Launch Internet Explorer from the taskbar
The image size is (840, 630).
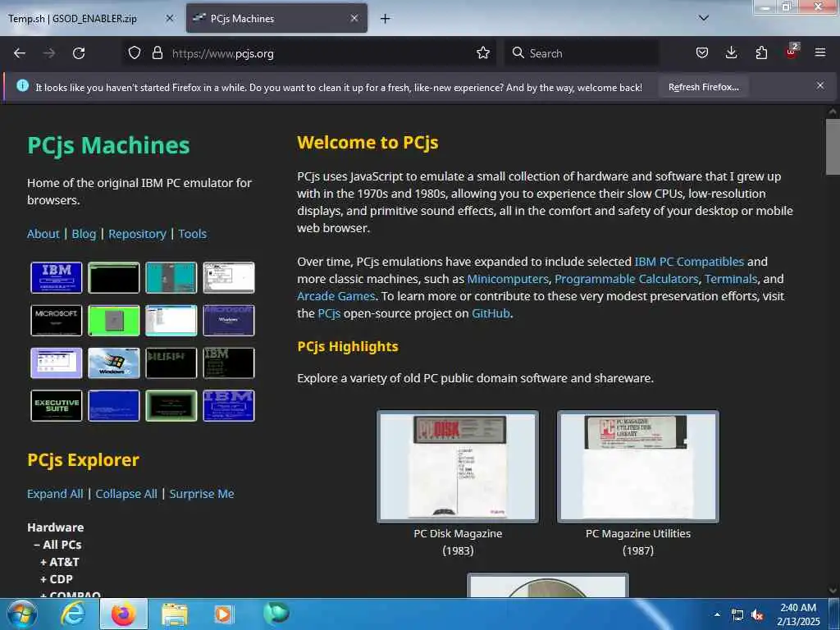point(72,614)
